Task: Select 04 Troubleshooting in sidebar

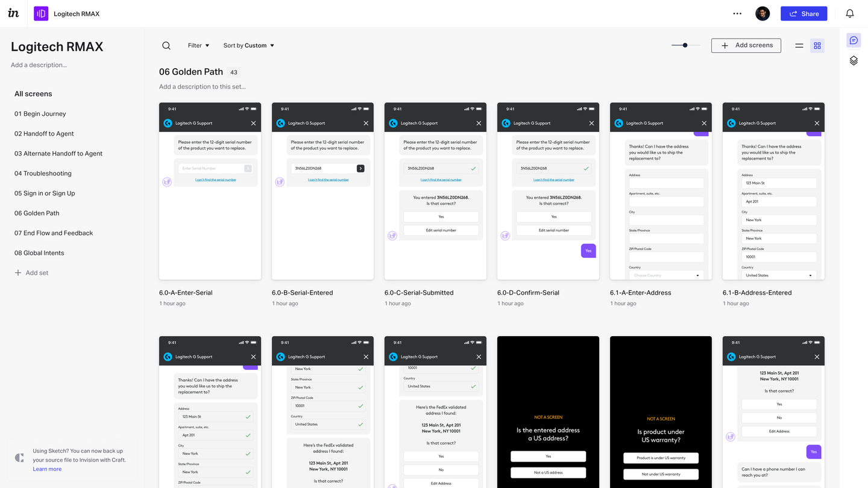Action: (43, 174)
